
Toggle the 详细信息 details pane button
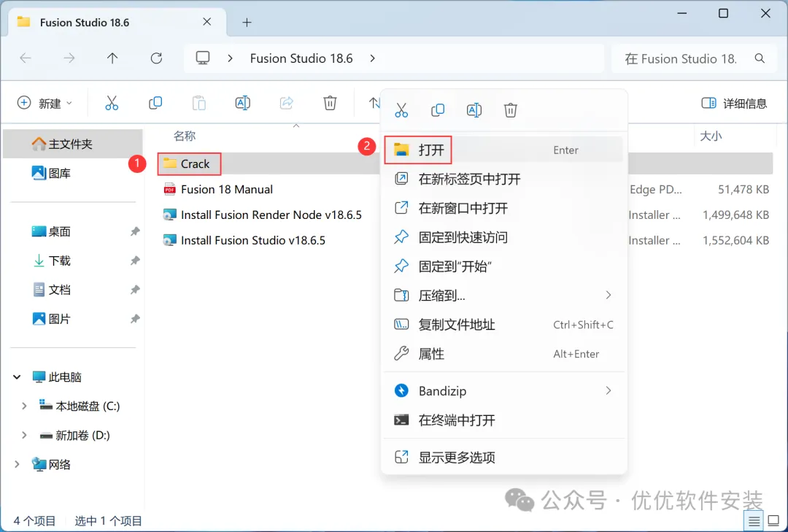click(734, 103)
